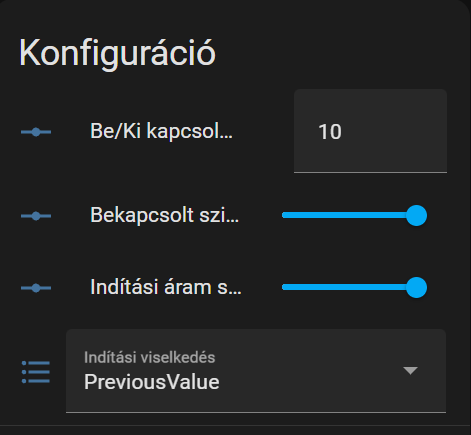471x435 pixels.
Task: Click the Bekapcsolt szi... slider thumb
Action: pos(416,215)
